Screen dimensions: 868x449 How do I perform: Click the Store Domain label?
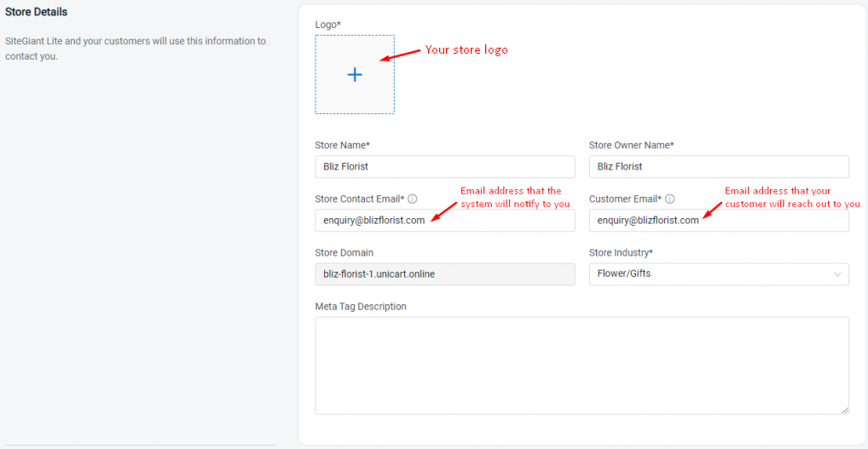pyautogui.click(x=344, y=253)
